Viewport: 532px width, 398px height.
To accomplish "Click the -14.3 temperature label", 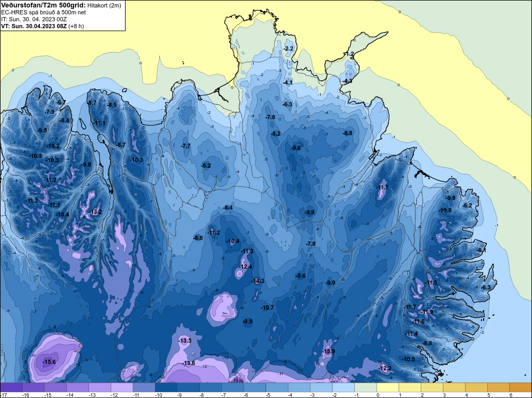I will 258,281.
